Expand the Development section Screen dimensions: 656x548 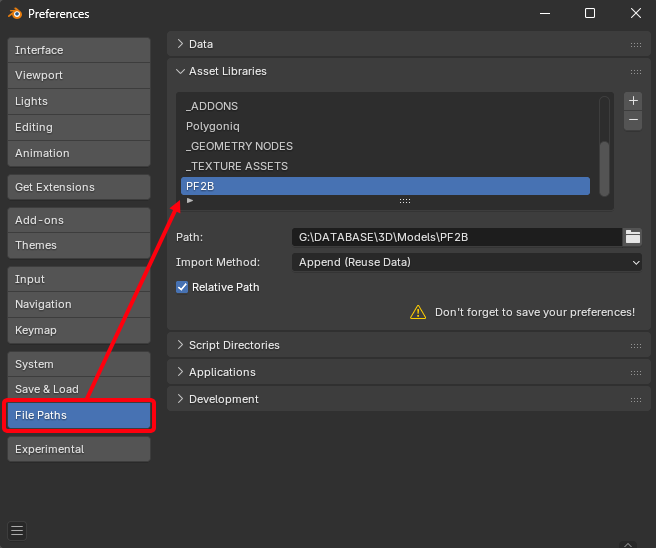coord(180,399)
